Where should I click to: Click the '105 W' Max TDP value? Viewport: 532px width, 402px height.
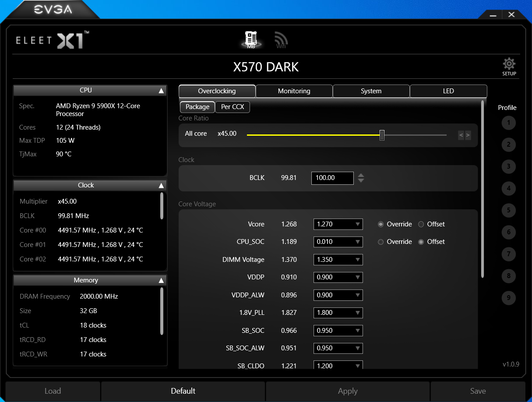click(x=65, y=141)
